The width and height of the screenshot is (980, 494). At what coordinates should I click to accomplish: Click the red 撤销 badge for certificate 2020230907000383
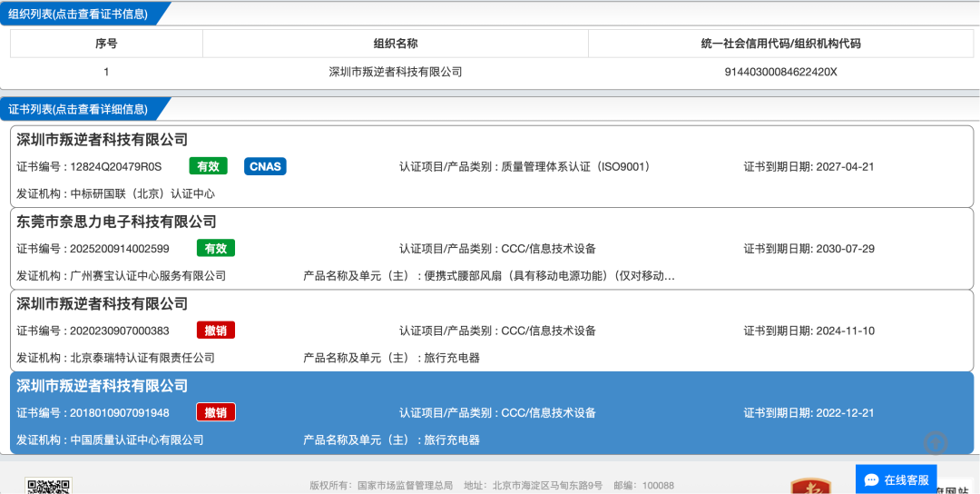216,331
